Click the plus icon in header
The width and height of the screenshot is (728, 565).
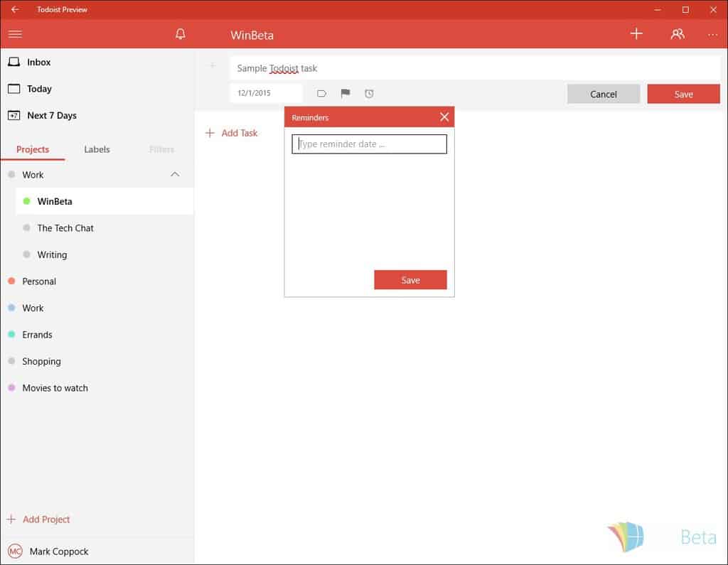point(636,33)
